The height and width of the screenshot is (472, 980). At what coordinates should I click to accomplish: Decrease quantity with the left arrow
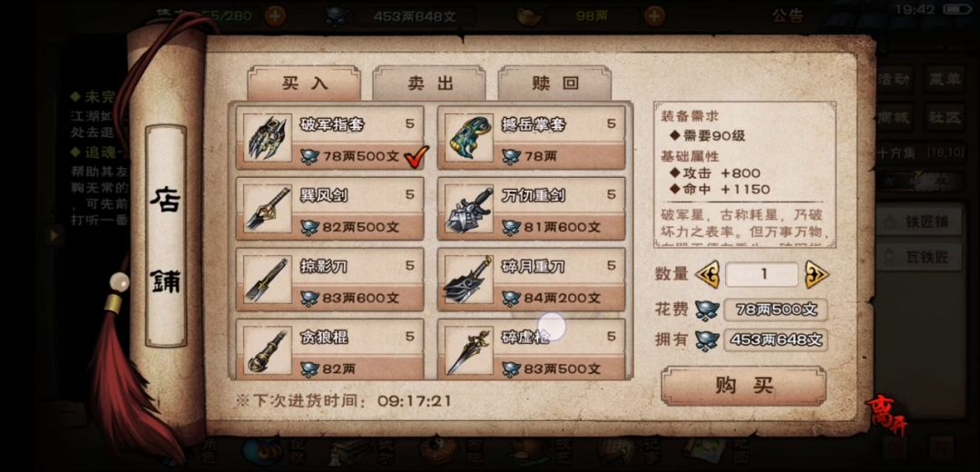[707, 274]
